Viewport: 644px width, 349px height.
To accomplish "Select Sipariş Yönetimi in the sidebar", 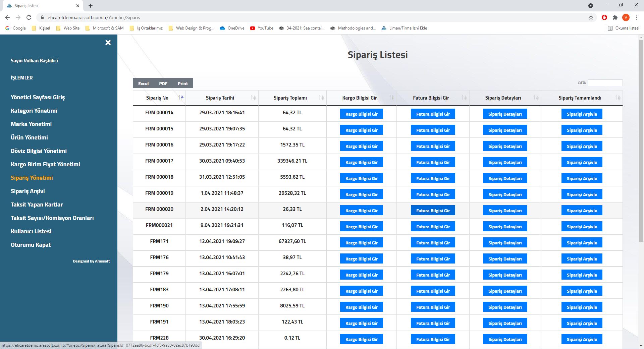I will [x=32, y=178].
